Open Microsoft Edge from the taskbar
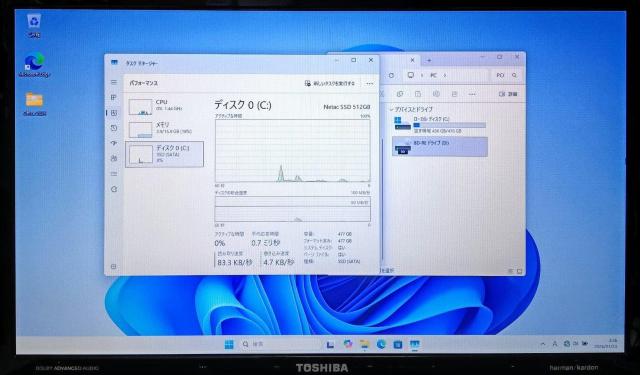This screenshot has width=640, height=375. (381, 344)
